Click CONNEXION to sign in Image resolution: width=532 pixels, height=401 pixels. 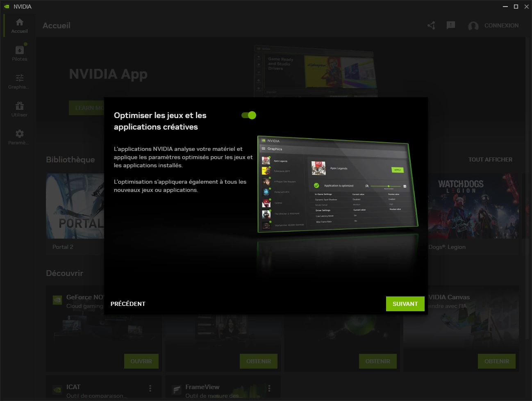point(501,25)
